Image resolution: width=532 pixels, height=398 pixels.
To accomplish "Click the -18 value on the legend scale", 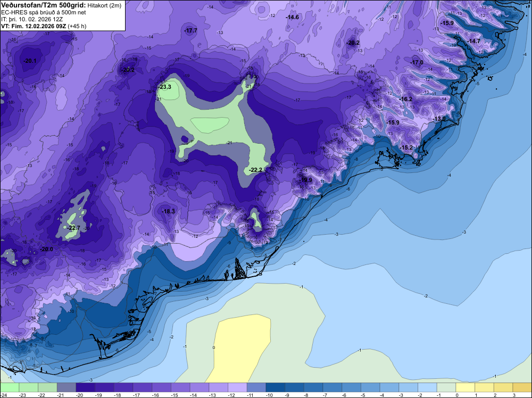I will coord(118,395).
